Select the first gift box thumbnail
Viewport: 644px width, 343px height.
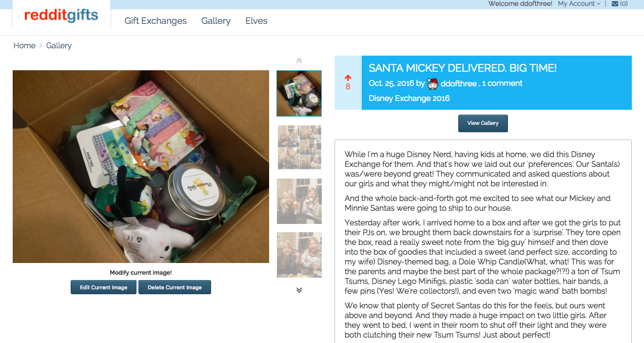point(299,93)
